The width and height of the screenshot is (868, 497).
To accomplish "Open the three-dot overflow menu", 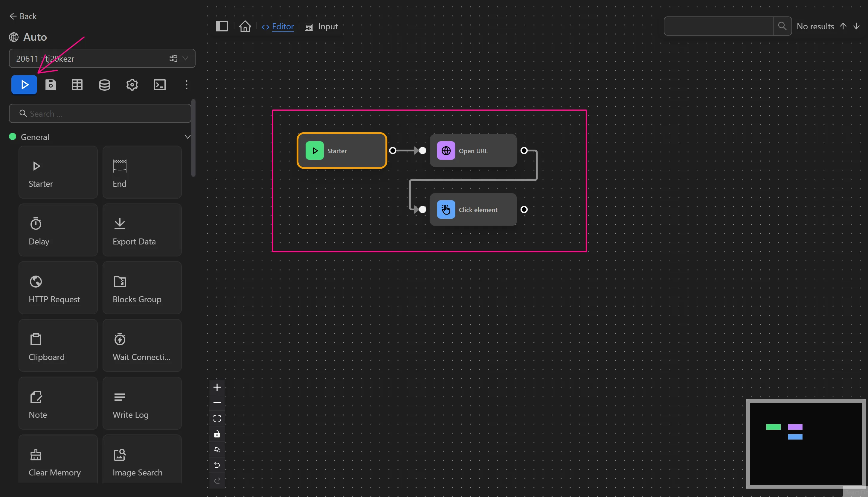I will point(186,84).
